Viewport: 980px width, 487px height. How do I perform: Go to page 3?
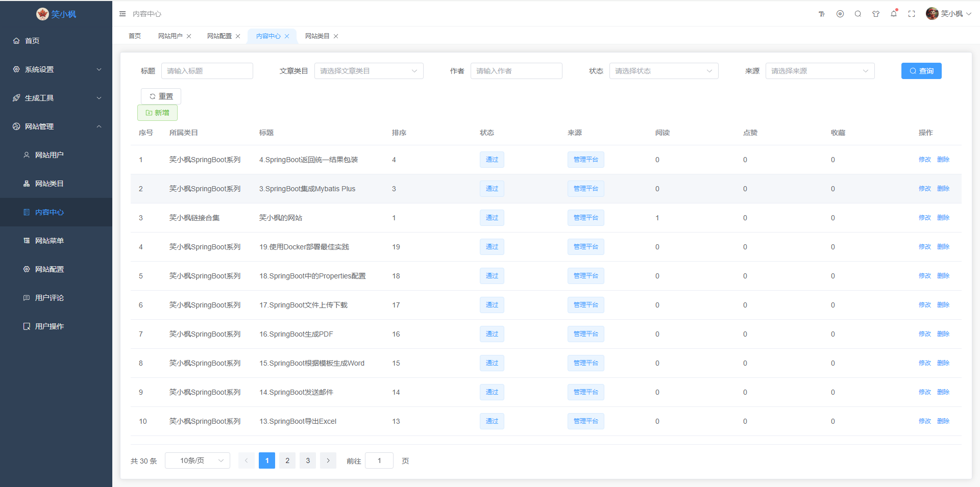(x=308, y=460)
